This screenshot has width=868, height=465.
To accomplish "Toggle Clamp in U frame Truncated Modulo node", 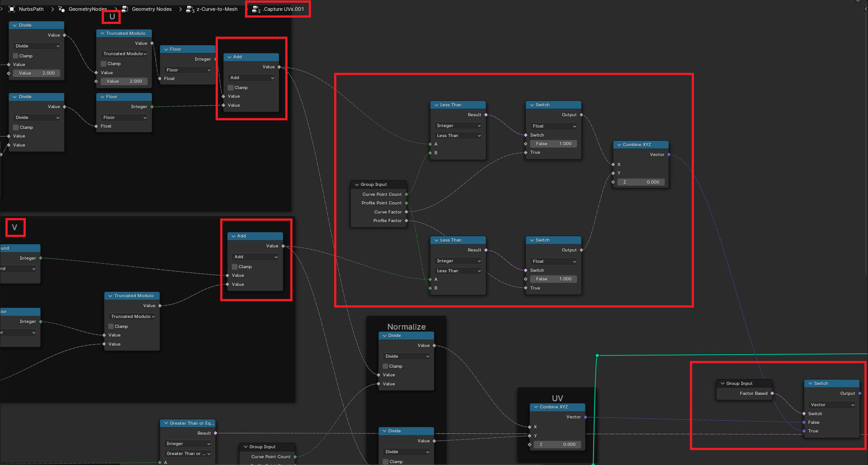I will [104, 64].
